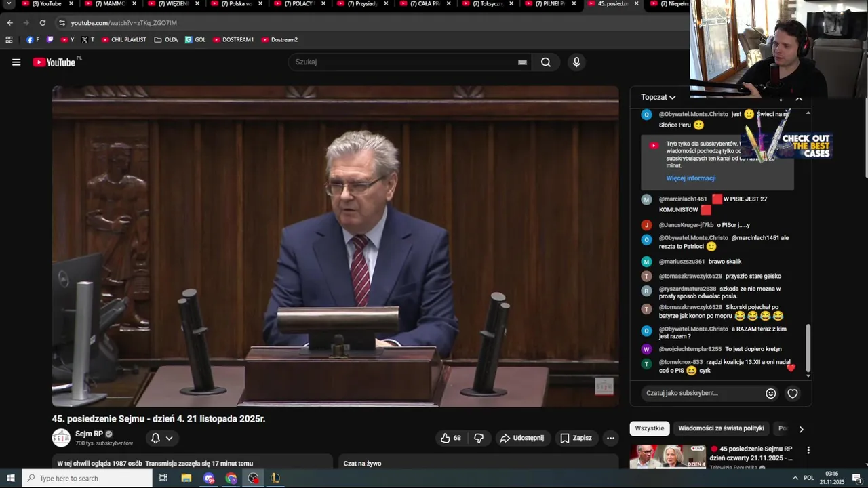
Task: Show more filter chips with right chevron
Action: pyautogui.click(x=801, y=429)
